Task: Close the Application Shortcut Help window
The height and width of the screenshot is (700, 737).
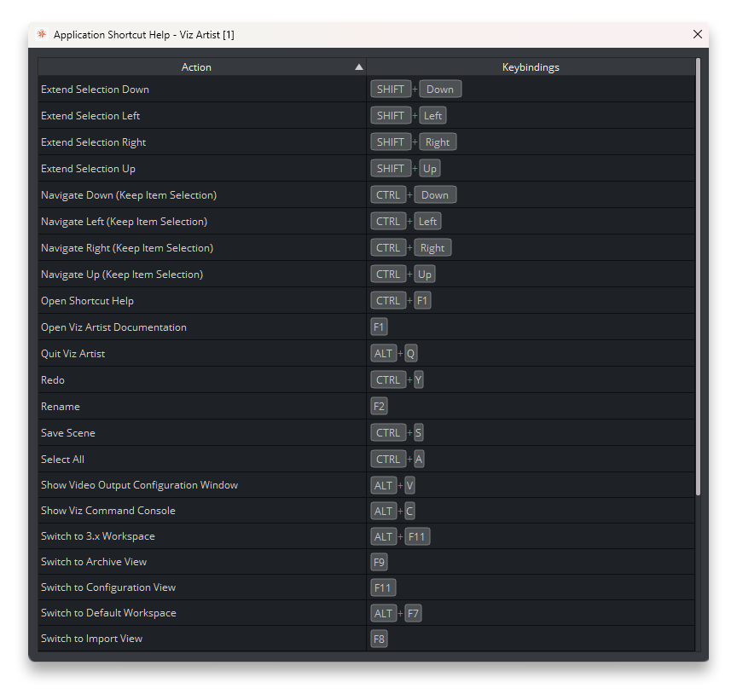Action: coord(697,34)
